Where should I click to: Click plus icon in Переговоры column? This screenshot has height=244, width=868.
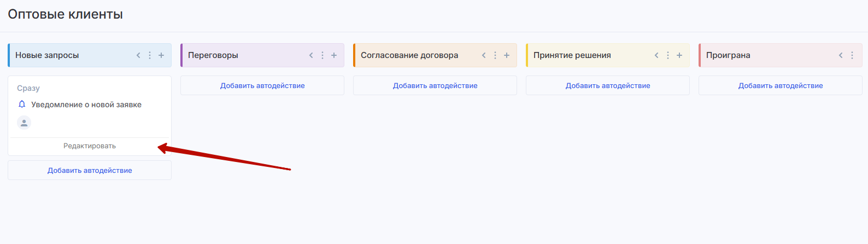tap(334, 55)
